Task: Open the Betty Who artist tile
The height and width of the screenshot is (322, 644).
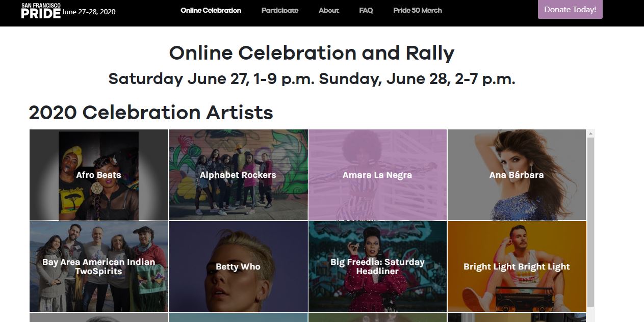Action: [238, 290]
